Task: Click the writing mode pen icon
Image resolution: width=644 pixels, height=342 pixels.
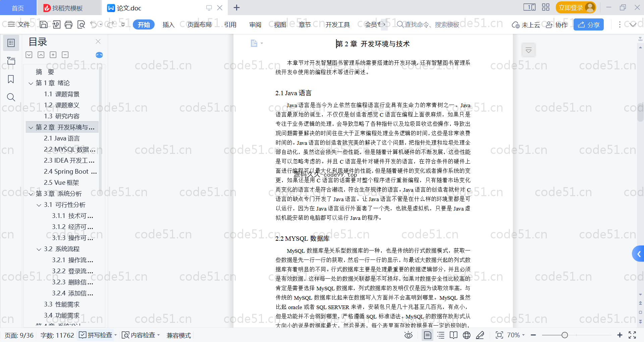Action: pyautogui.click(x=480, y=335)
